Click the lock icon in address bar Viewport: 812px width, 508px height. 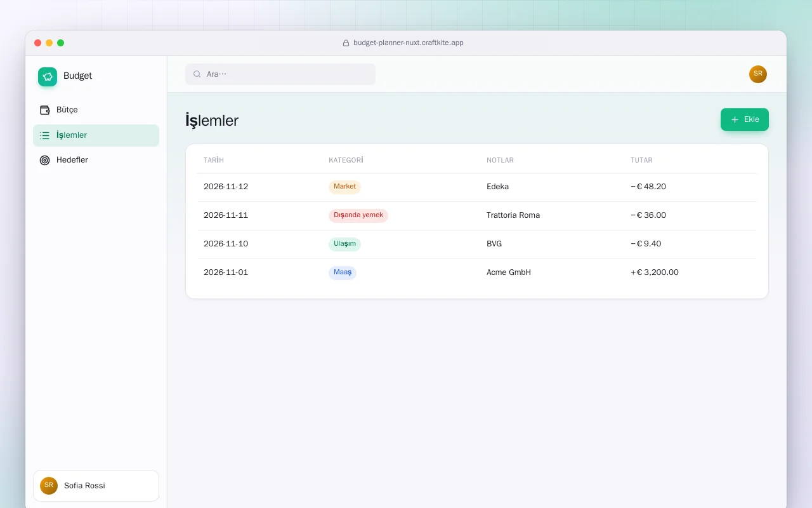click(x=346, y=43)
